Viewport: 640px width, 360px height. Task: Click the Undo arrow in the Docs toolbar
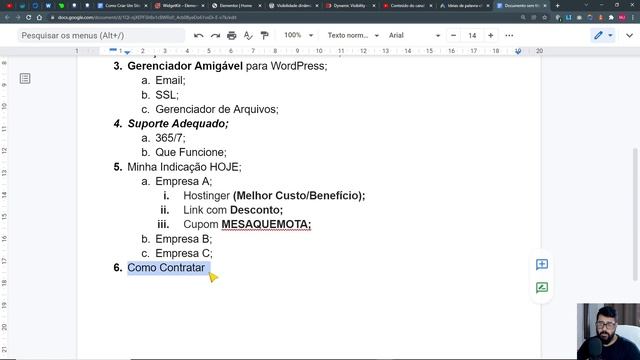point(198,36)
